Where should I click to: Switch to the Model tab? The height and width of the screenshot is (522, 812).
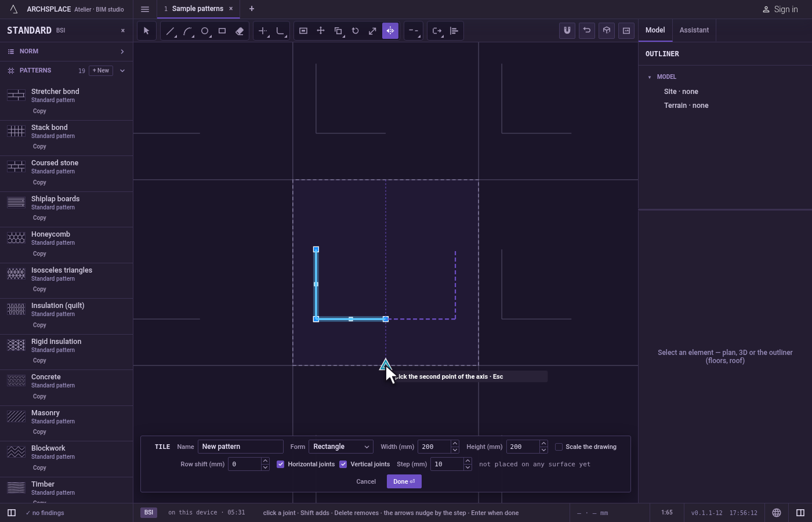pos(655,30)
